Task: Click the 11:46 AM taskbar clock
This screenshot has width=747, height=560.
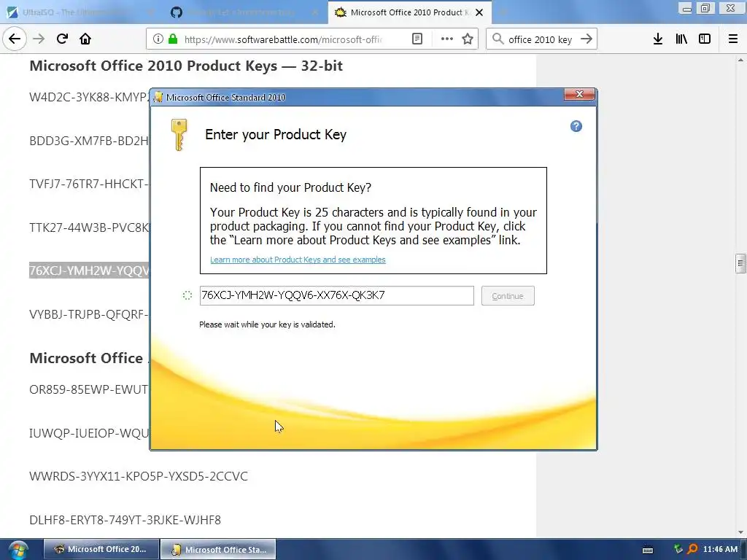Action: pos(720,549)
